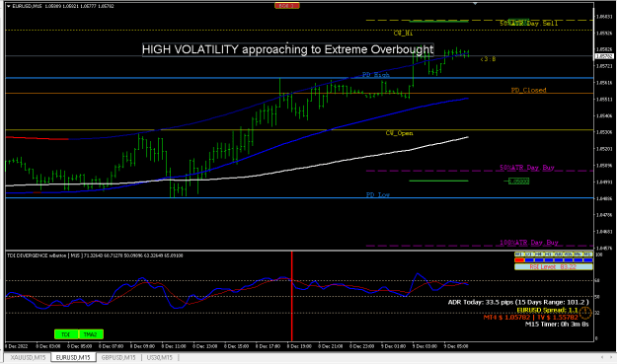Image resolution: width=617 pixels, height=364 pixels.
Task: Click the current price marker on price axis
Action: [605, 56]
